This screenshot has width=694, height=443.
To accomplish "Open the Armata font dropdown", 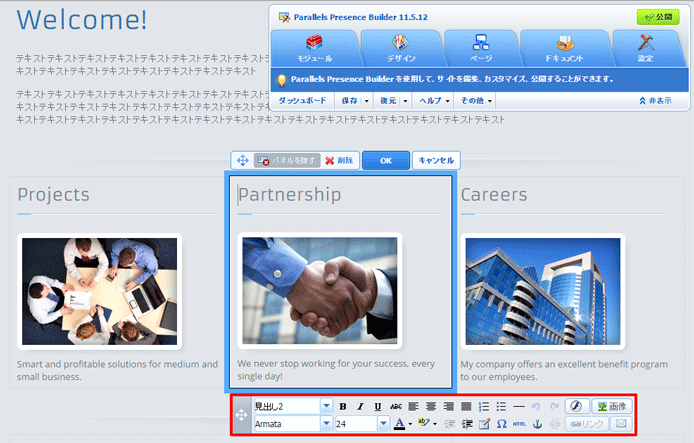I will point(326,424).
